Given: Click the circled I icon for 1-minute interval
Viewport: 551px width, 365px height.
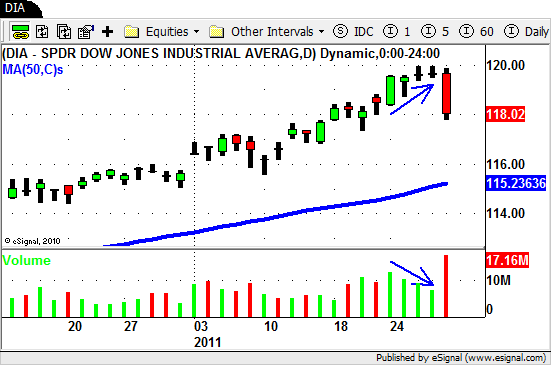Looking at the screenshot, I should click(390, 31).
